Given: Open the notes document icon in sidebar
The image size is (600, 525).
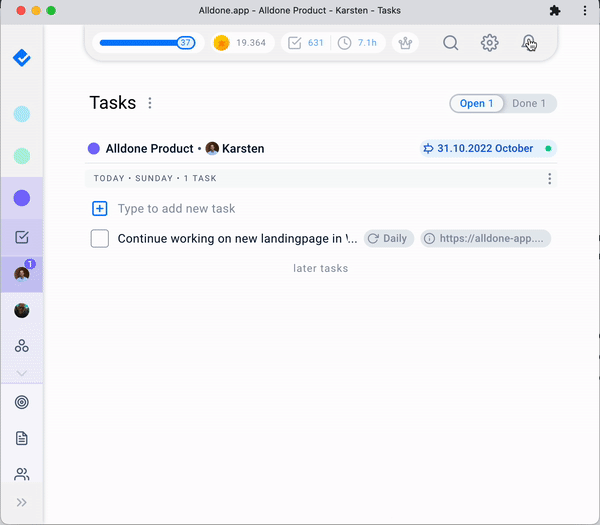Looking at the screenshot, I should tap(22, 438).
